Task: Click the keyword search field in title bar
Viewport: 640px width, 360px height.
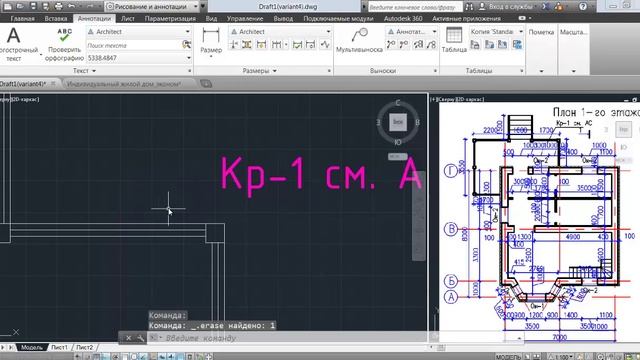Action: (x=415, y=7)
